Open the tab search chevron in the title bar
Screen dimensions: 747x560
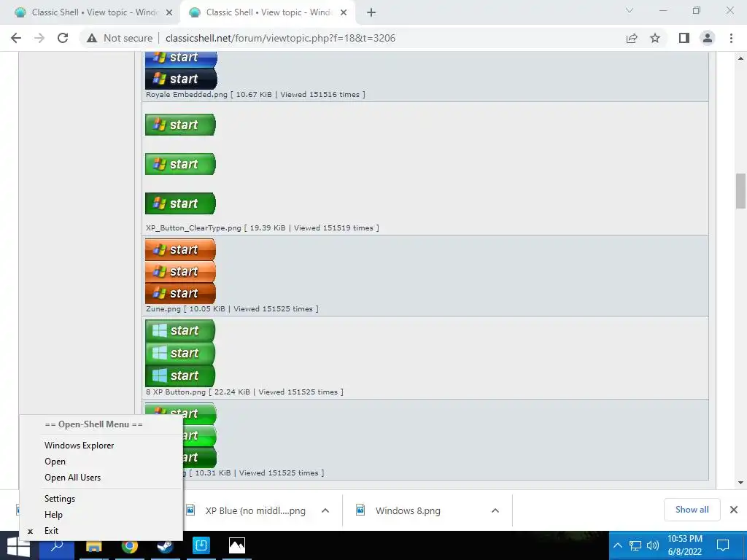click(630, 10)
